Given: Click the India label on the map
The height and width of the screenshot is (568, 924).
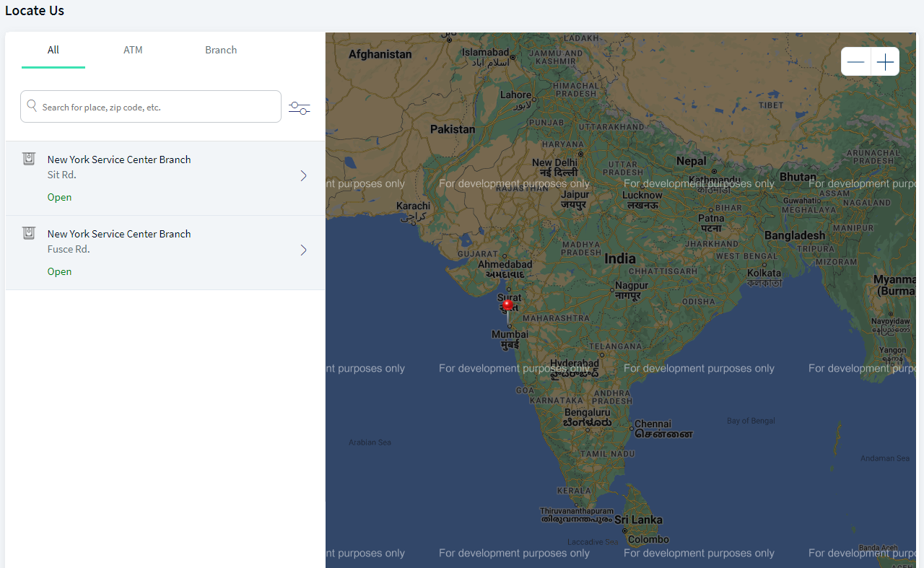Looking at the screenshot, I should (x=620, y=258).
